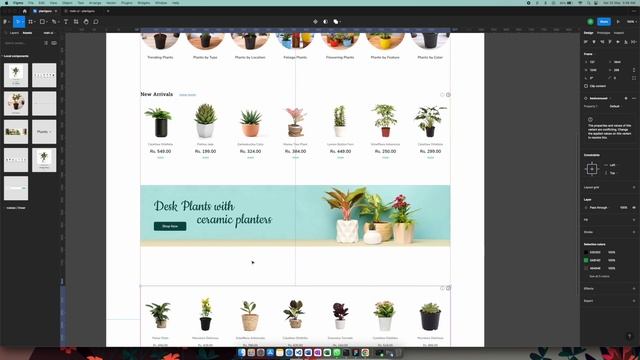Viewport: 640px width, 360px height.
Task: Open the Plugins menu
Action: (127, 3)
